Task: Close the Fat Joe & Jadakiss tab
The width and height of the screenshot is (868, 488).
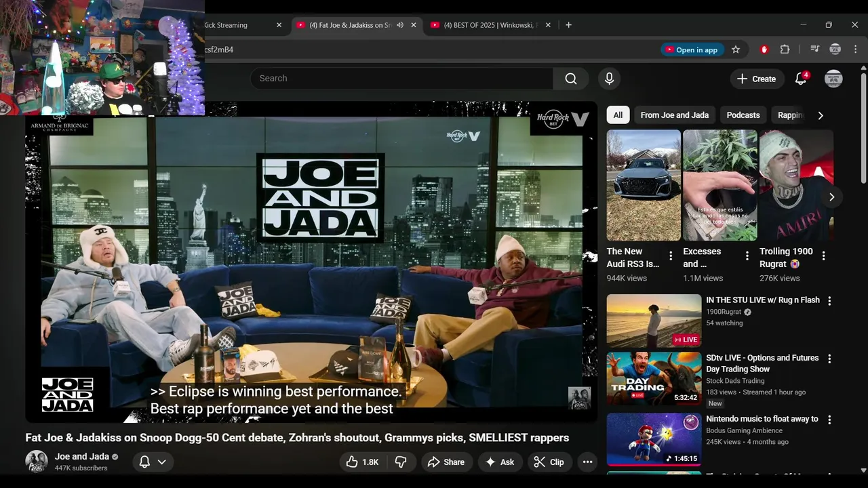Action: (x=414, y=25)
